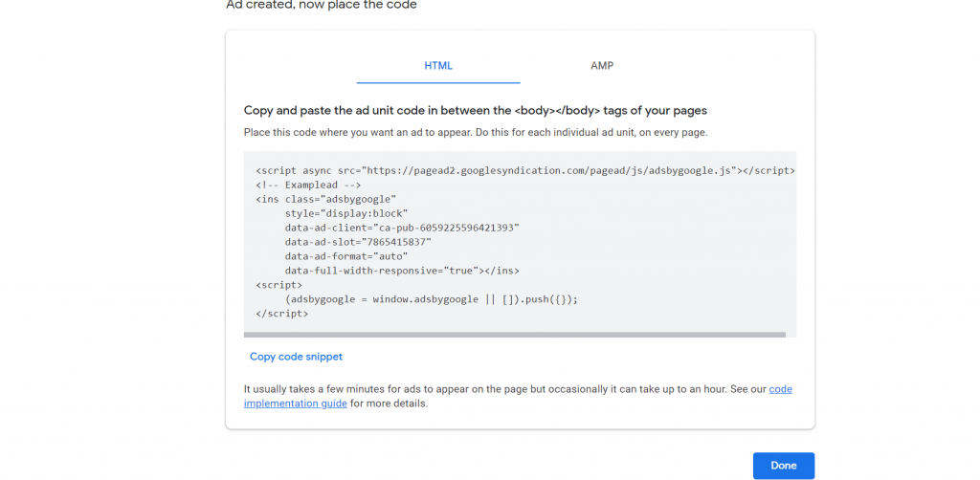
Task: Click the style="display:block" line
Action: coord(346,213)
